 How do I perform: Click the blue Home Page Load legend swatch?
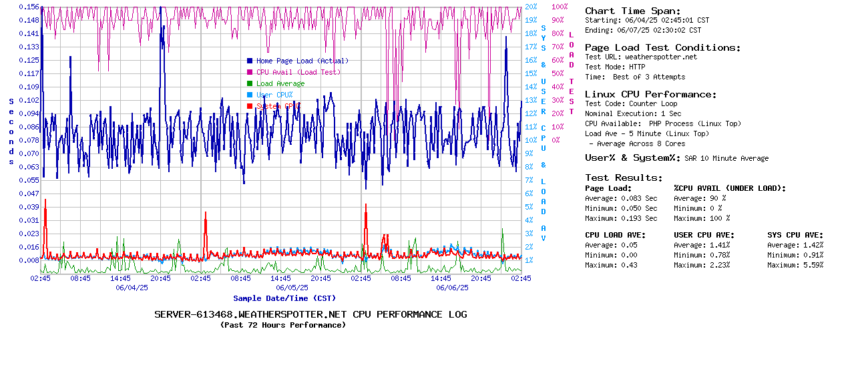(250, 61)
